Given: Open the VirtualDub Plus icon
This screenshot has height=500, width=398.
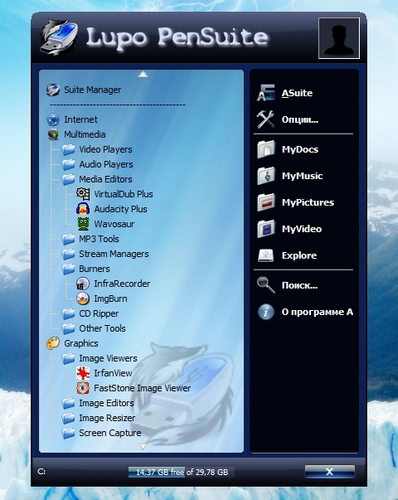Looking at the screenshot, I should tap(83, 194).
